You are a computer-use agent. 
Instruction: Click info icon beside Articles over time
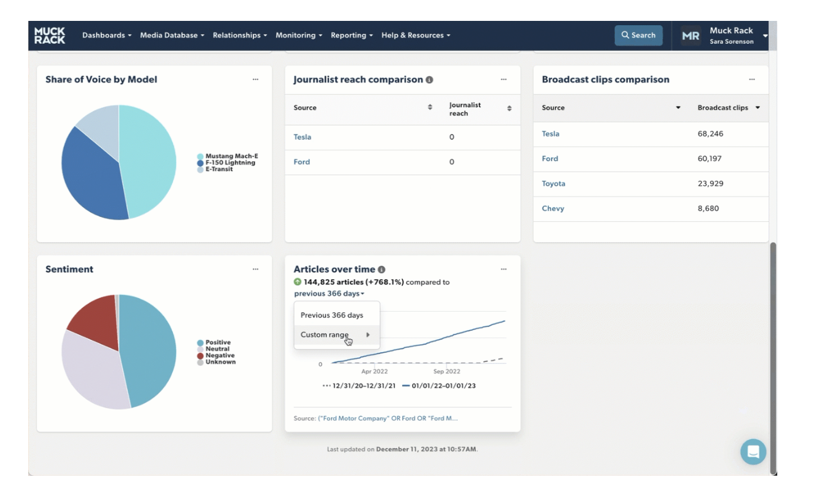[x=381, y=269]
